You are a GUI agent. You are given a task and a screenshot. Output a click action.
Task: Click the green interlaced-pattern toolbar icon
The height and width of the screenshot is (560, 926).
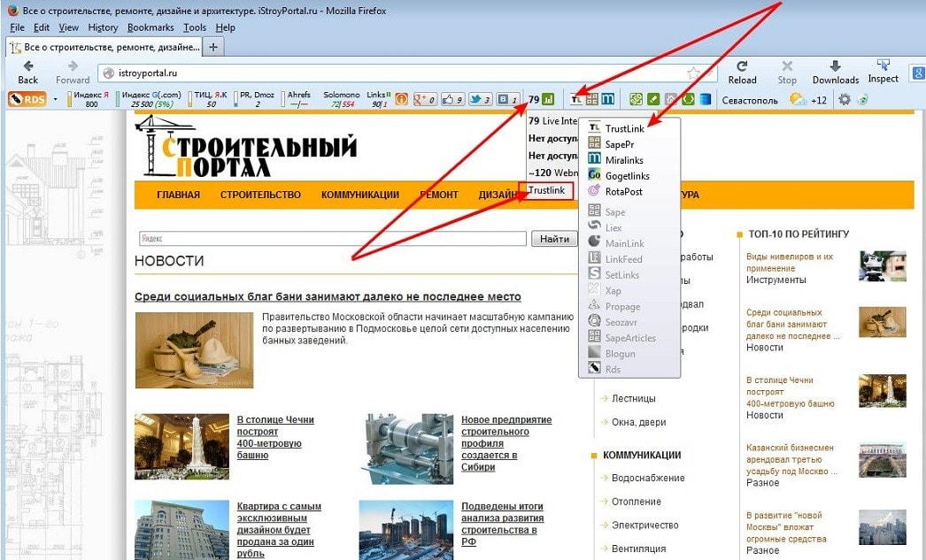636,99
